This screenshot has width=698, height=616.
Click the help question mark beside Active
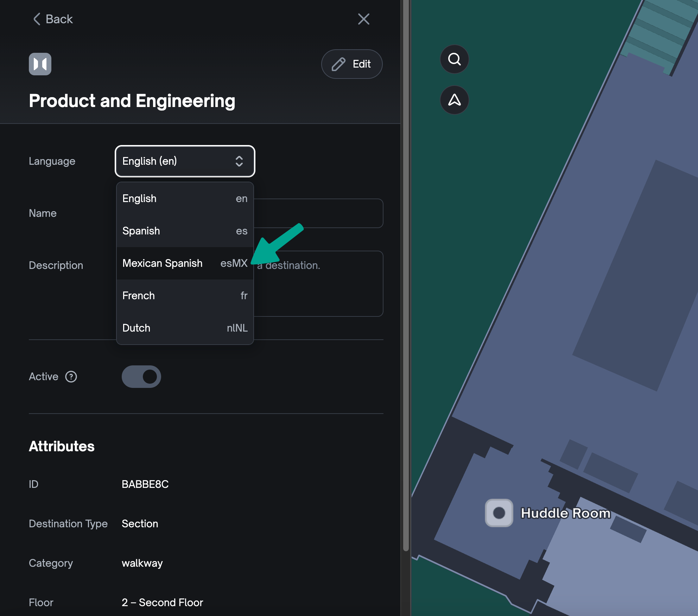(x=71, y=377)
